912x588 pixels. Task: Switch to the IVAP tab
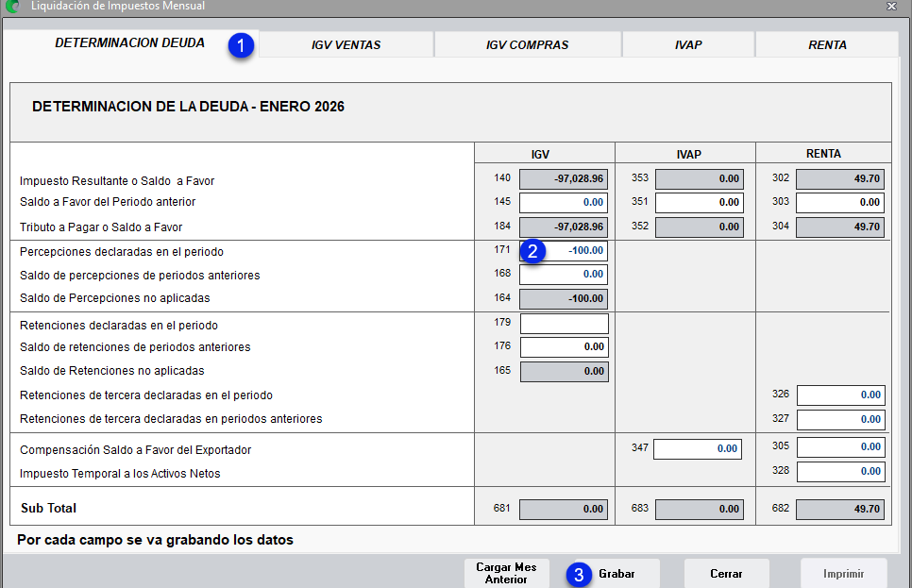(688, 44)
